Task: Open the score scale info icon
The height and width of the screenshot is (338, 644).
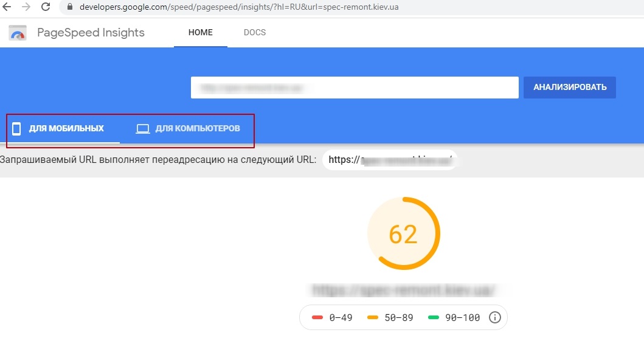Action: (x=495, y=317)
